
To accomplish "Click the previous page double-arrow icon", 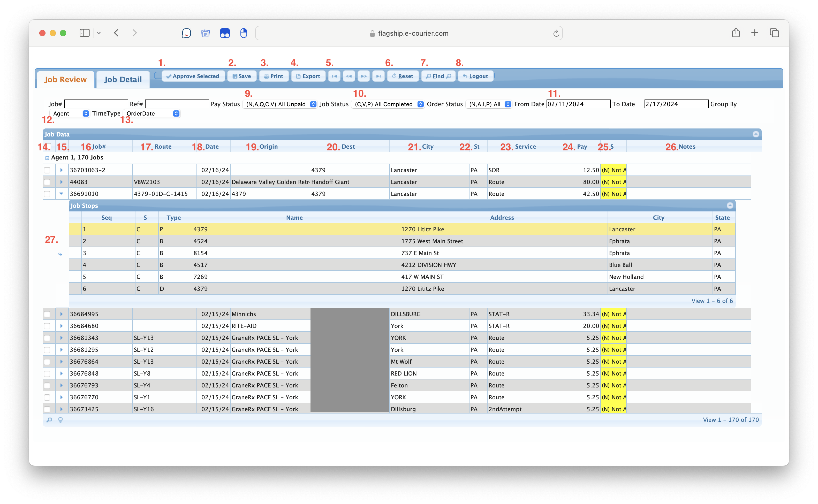I will tap(349, 76).
